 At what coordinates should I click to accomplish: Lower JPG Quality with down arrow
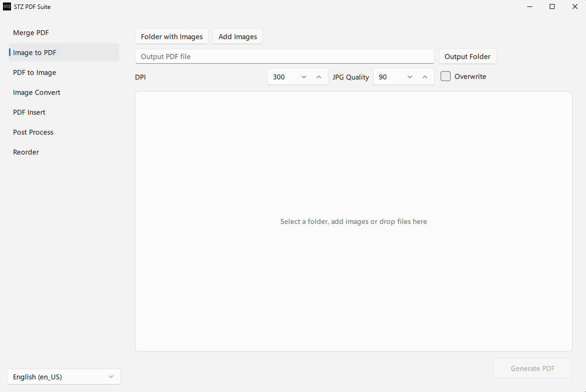tap(410, 77)
